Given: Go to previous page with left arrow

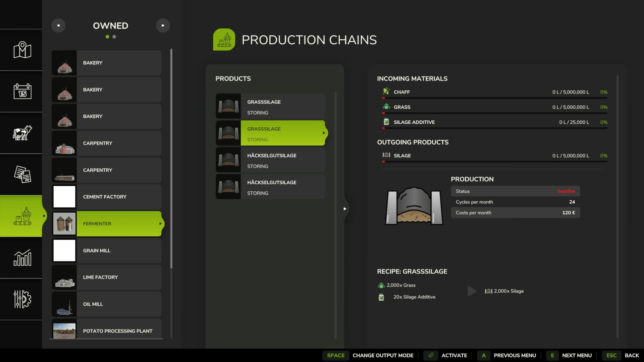Looking at the screenshot, I should coord(58,25).
